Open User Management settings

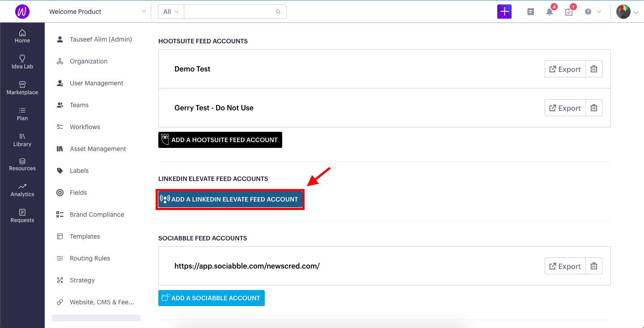pos(96,83)
